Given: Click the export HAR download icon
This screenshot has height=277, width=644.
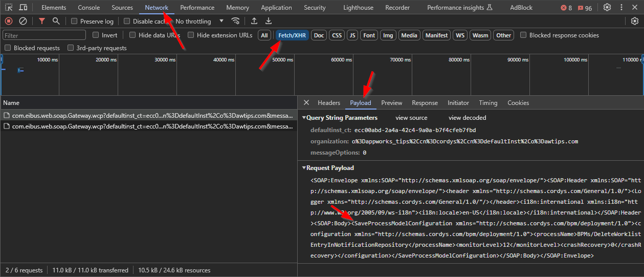Looking at the screenshot, I should 269,21.
